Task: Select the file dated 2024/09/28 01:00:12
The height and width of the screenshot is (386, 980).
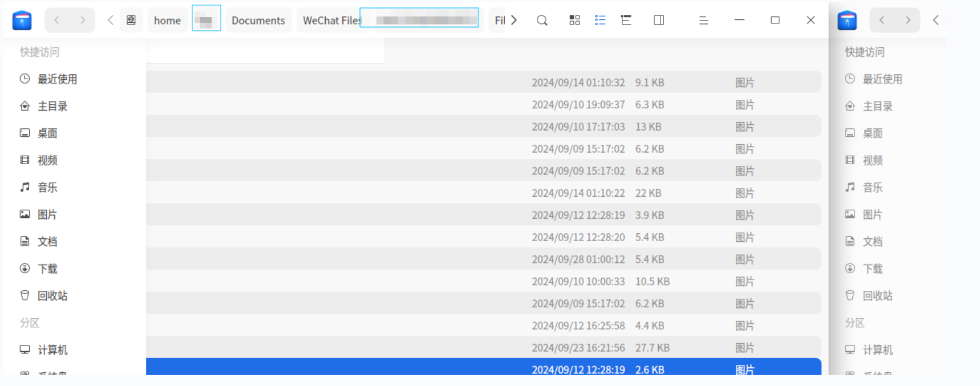Action: 484,259
